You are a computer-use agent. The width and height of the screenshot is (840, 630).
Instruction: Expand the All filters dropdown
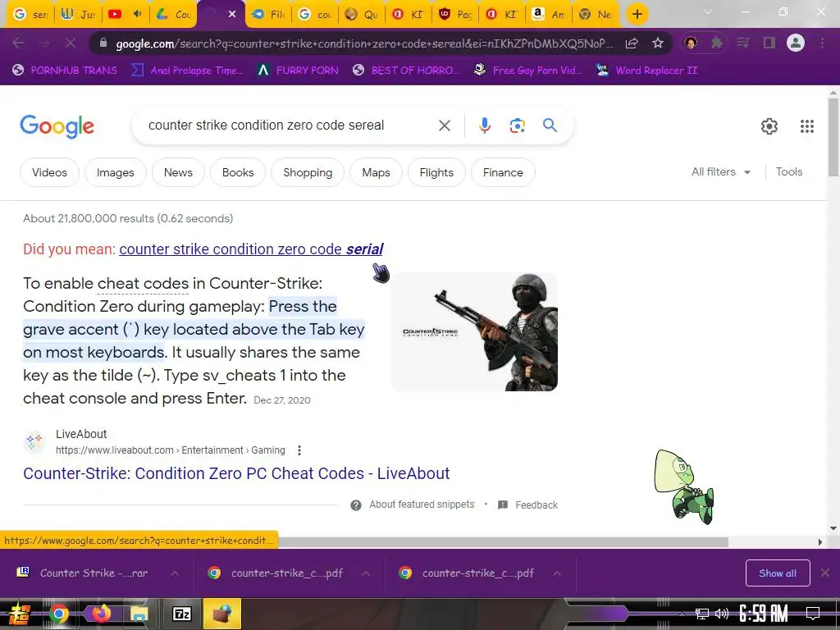click(721, 172)
